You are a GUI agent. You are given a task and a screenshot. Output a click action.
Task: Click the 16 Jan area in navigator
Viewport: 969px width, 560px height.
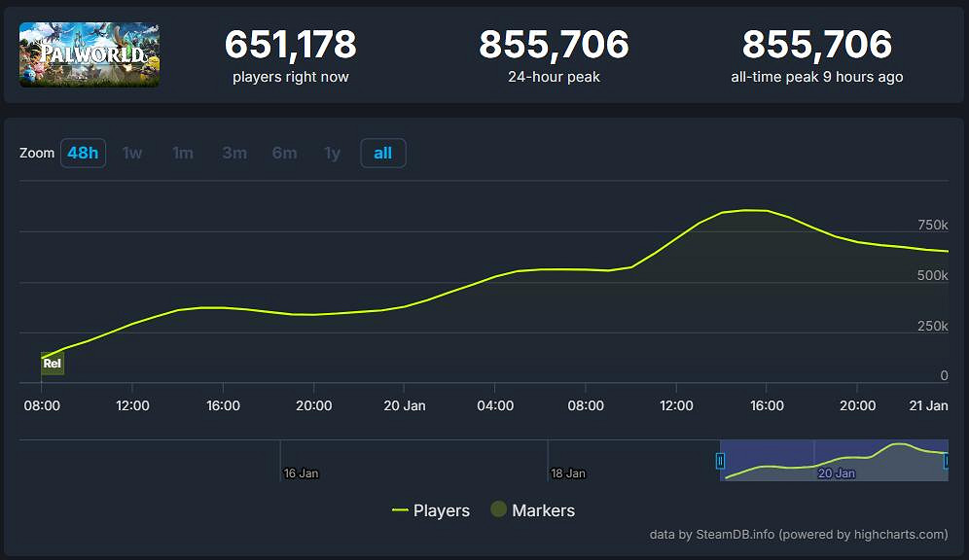301,472
